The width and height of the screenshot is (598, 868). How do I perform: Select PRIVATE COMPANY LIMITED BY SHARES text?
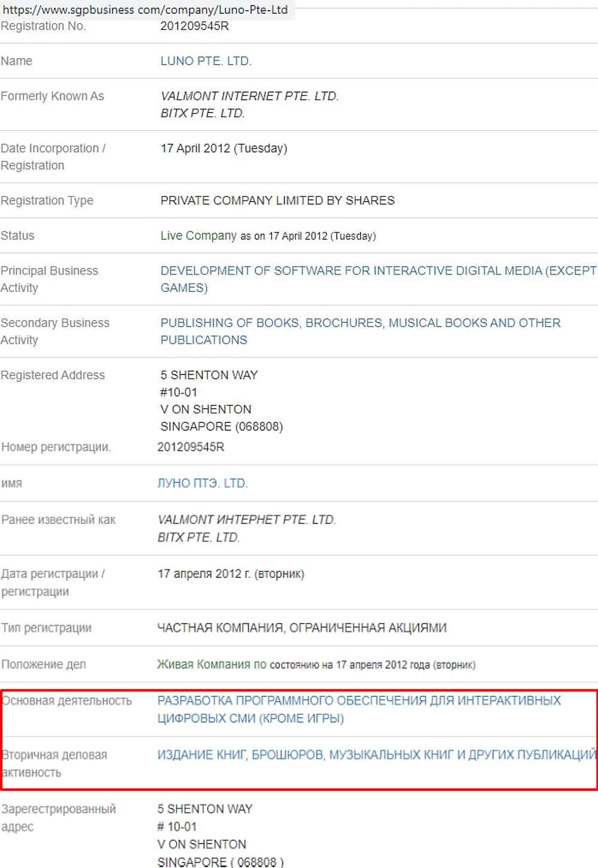[277, 200]
